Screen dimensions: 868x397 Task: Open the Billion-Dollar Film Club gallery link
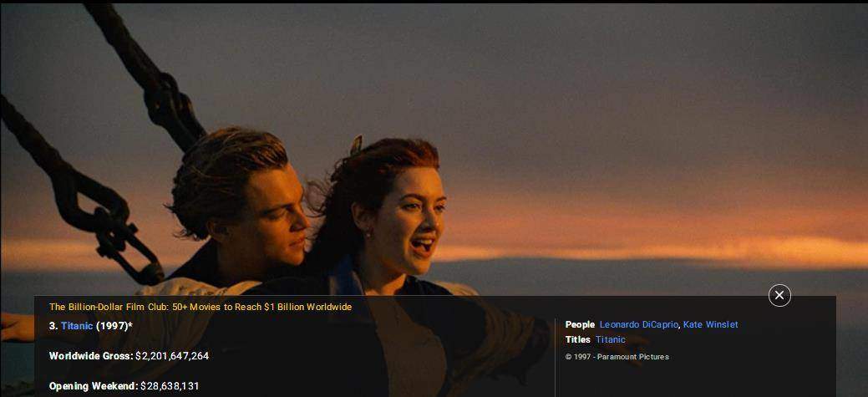click(x=201, y=307)
